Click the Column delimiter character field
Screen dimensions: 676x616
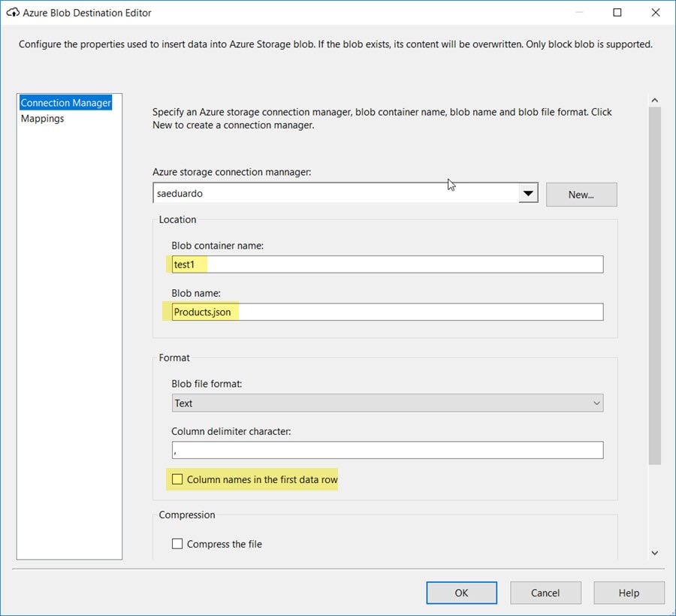pos(387,450)
